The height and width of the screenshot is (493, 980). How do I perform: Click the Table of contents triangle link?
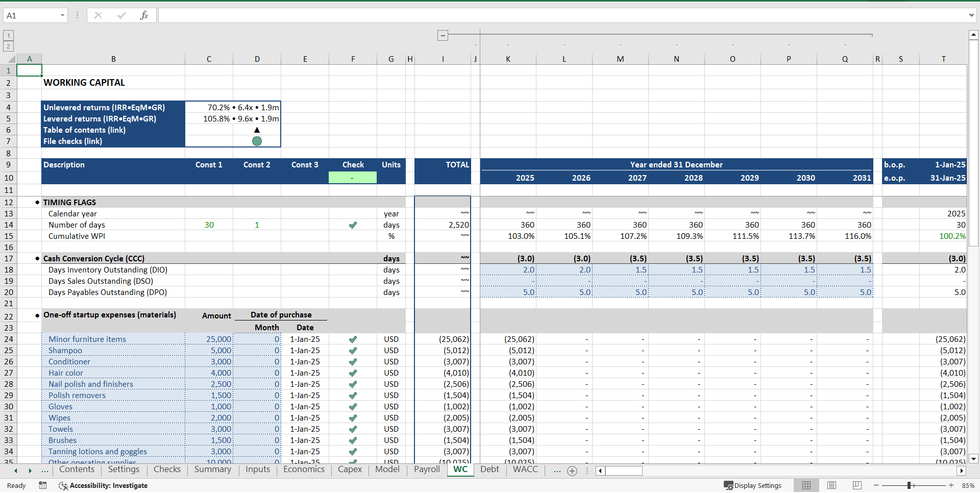(257, 130)
